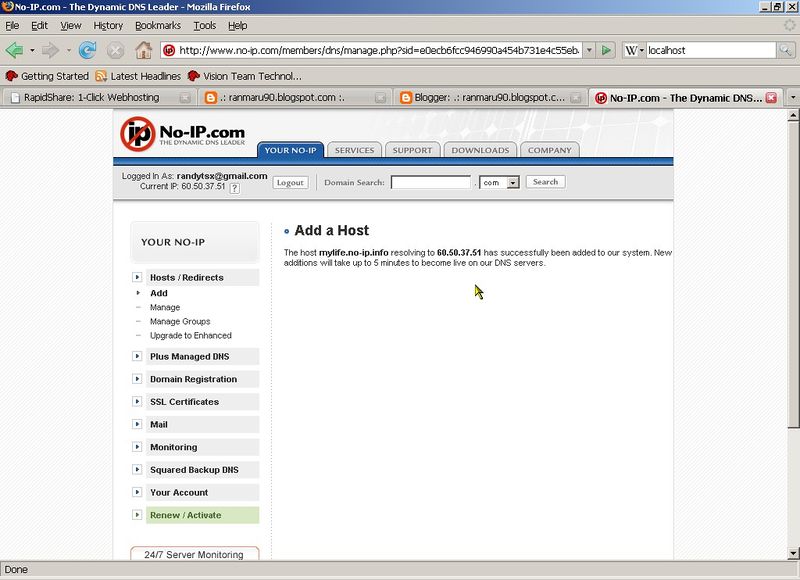Open the list-all-tabs dropdown
The width and height of the screenshot is (800, 580).
click(x=792, y=97)
